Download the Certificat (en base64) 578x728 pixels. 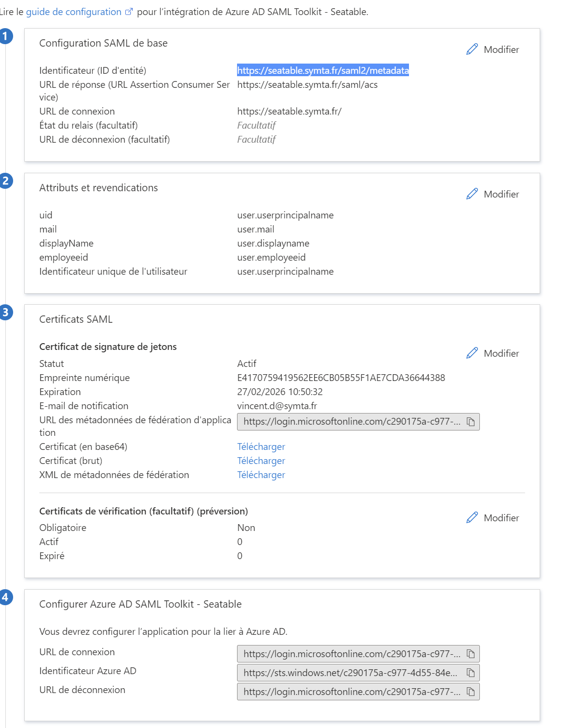click(x=261, y=447)
